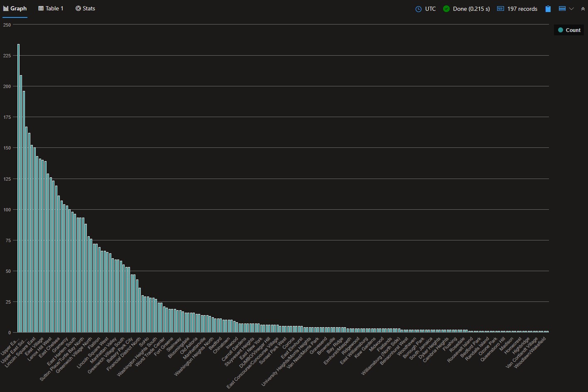The height and width of the screenshot is (392, 588).
Task: Click the teal Count legend swatch
Action: (x=561, y=30)
